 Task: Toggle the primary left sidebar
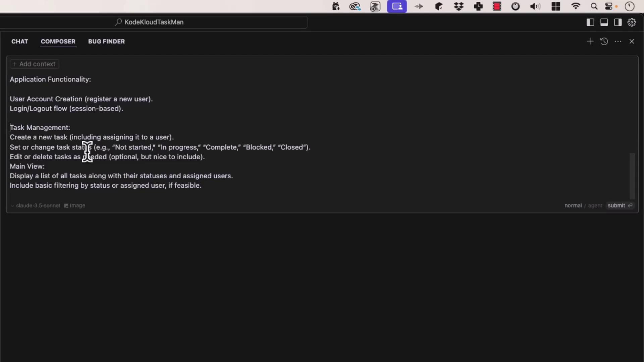590,22
